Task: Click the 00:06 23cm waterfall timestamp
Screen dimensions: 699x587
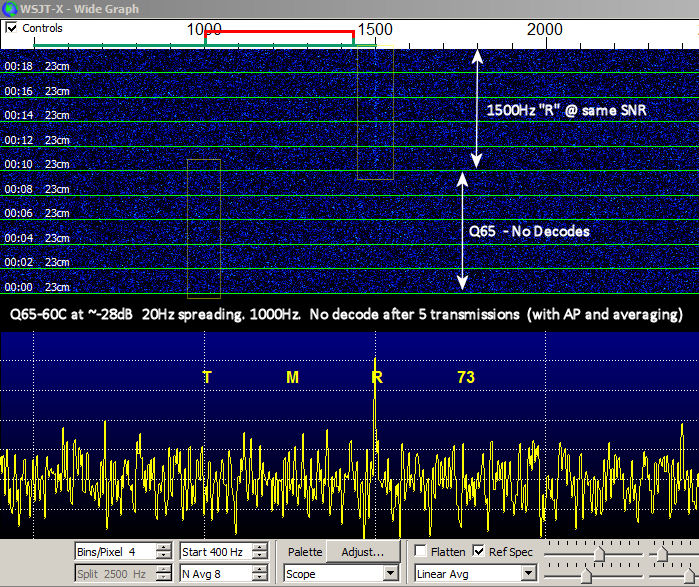Action: 37,213
